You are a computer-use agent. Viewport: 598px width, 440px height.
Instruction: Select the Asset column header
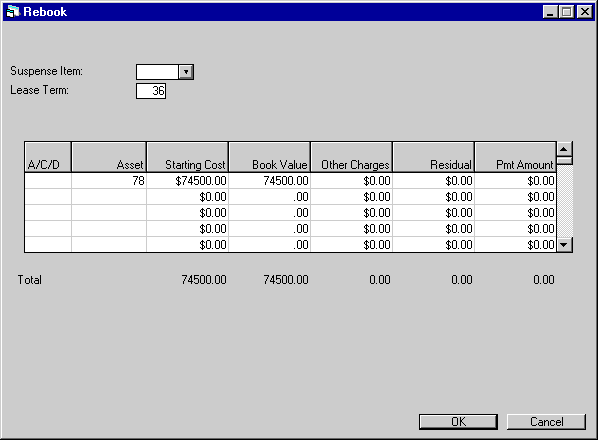point(109,157)
